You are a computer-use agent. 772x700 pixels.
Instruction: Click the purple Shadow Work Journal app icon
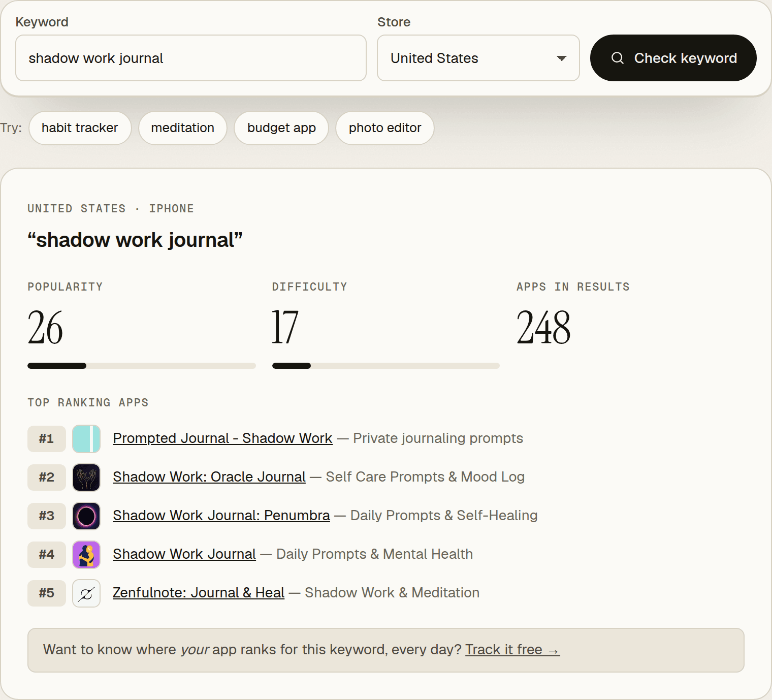click(86, 554)
